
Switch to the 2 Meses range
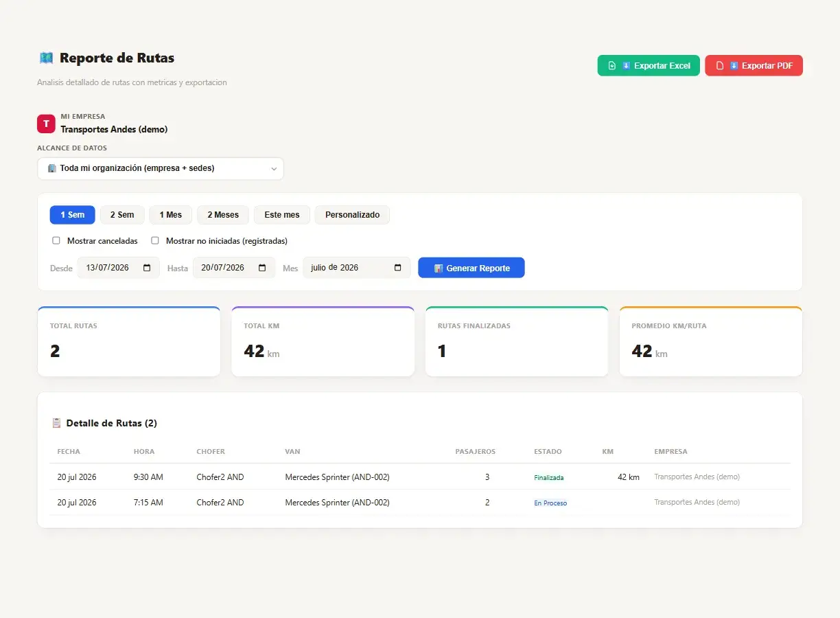coord(223,215)
